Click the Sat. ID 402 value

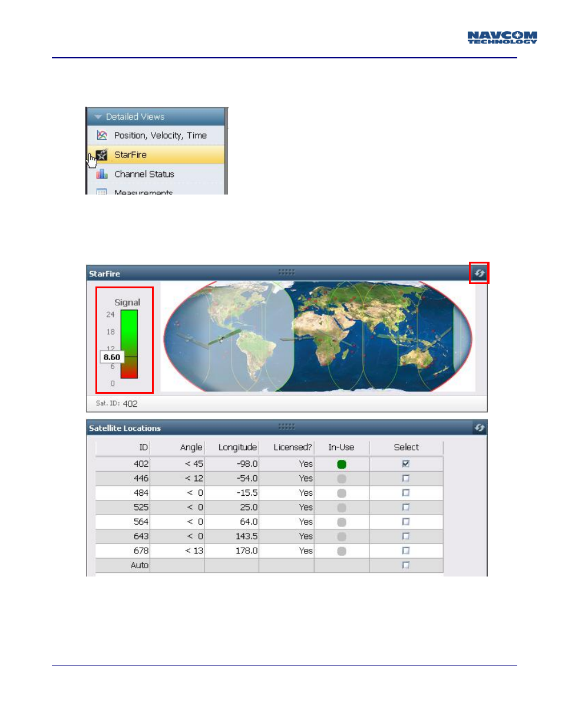130,404
